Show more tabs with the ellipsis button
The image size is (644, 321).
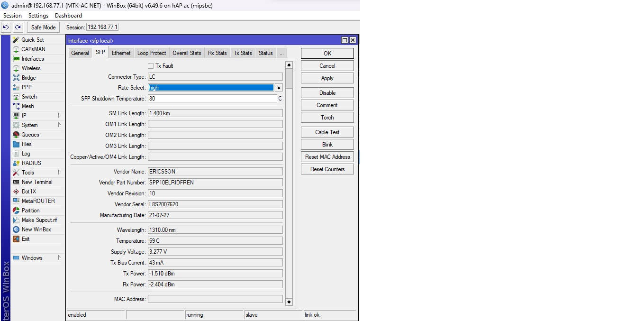pos(281,53)
